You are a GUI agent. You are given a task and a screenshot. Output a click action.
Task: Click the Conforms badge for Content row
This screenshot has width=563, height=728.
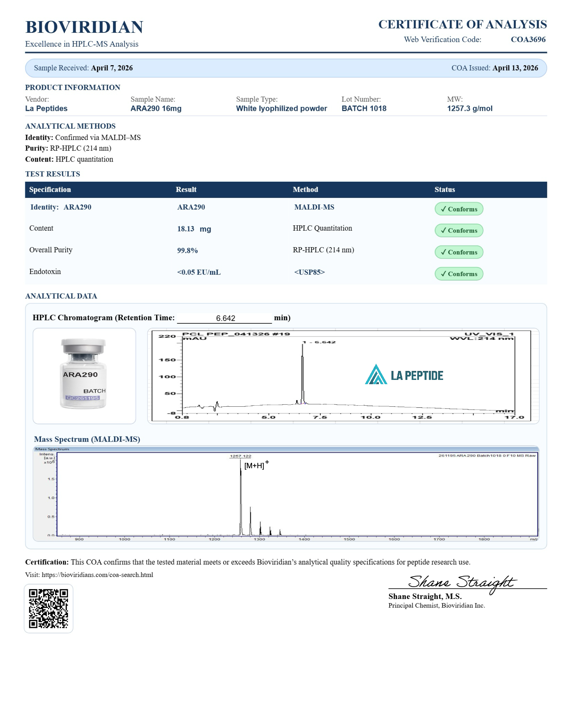tap(458, 230)
